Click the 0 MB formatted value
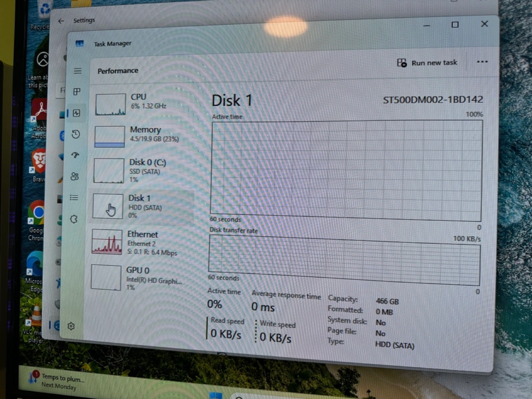This screenshot has height=399, width=532. coord(384,312)
